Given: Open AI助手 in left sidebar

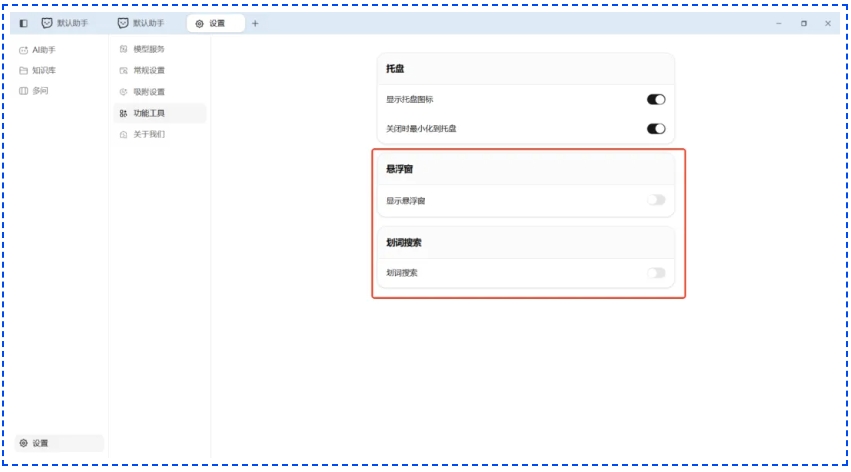Looking at the screenshot, I should coord(37,50).
